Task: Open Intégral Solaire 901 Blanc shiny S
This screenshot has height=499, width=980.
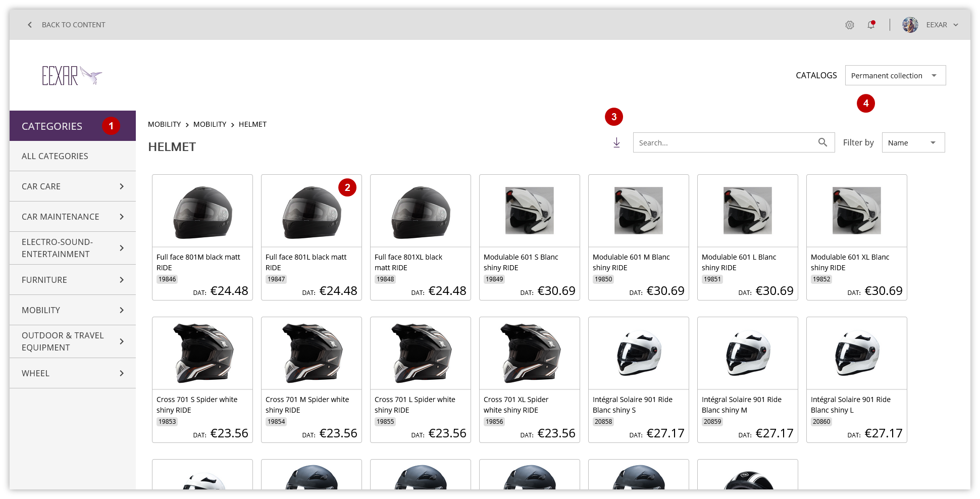Action: coord(639,380)
